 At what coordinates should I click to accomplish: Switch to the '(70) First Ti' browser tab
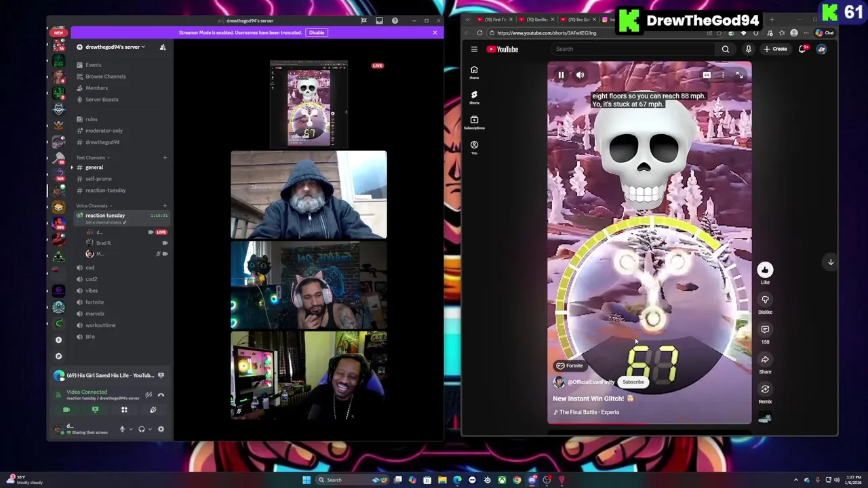(495, 20)
